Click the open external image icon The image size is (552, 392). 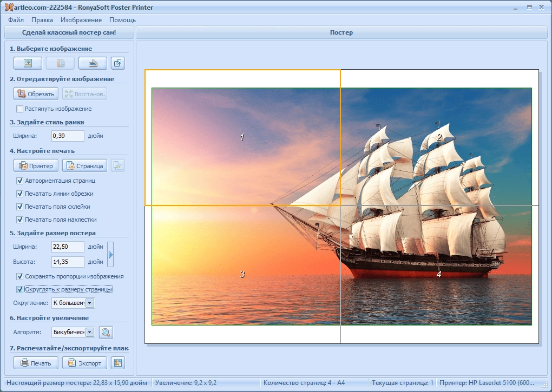[x=118, y=63]
